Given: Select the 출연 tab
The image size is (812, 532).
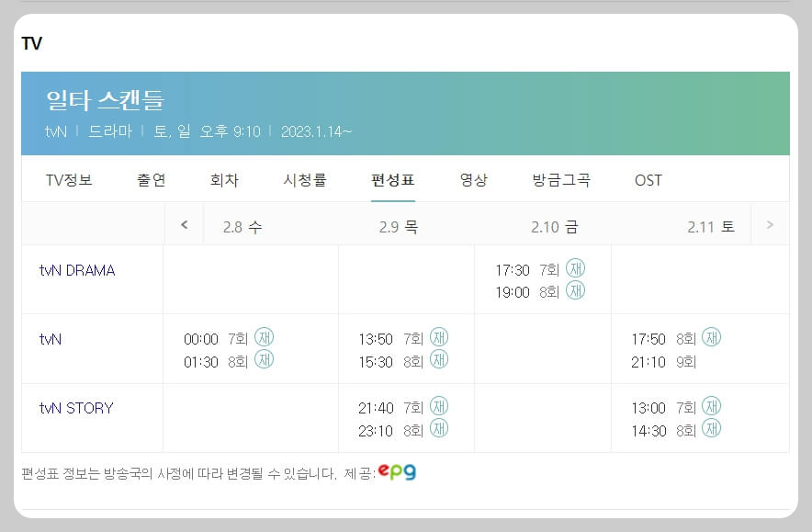Looking at the screenshot, I should (150, 180).
